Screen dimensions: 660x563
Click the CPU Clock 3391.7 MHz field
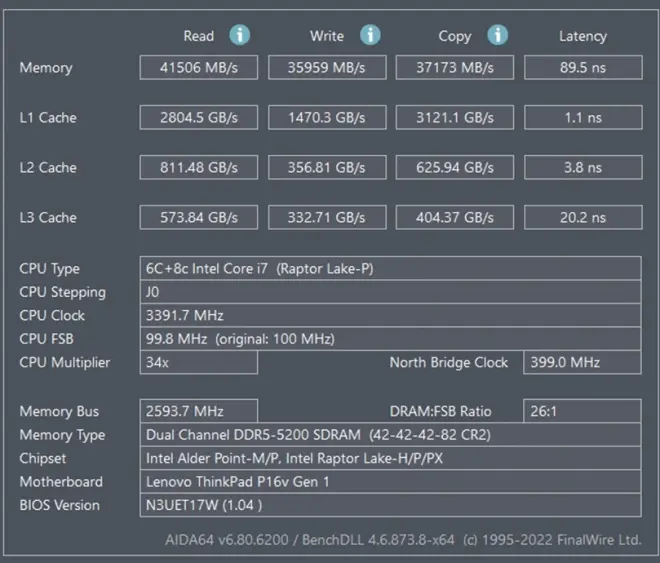390,315
